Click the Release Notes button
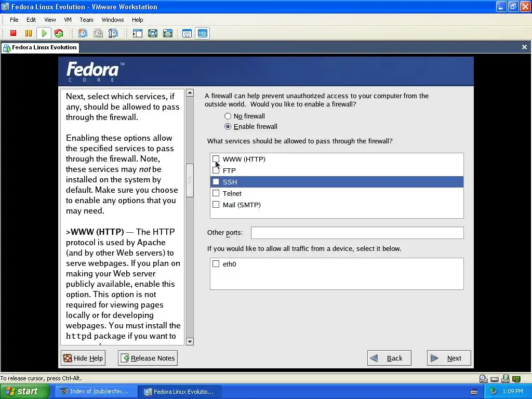The width and height of the screenshot is (532, 399). point(148,358)
